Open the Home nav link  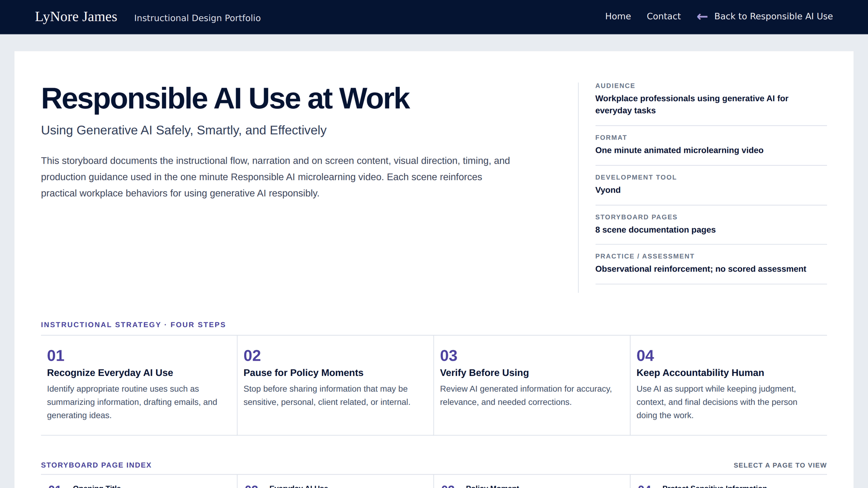618,16
